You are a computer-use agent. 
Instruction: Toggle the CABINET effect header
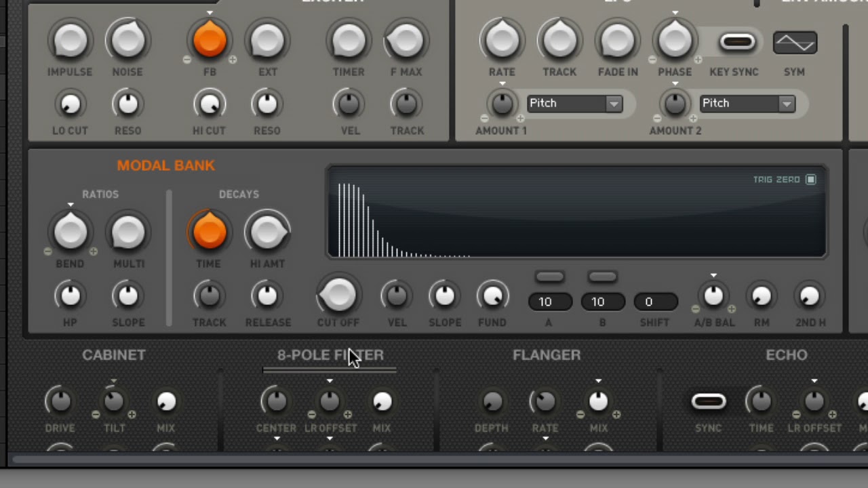click(114, 355)
